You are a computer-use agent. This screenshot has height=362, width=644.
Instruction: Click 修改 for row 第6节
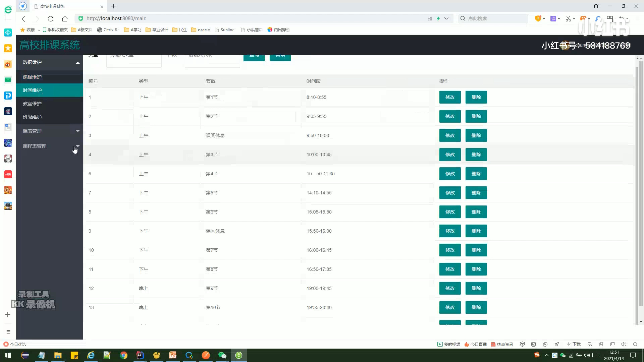pos(450,212)
